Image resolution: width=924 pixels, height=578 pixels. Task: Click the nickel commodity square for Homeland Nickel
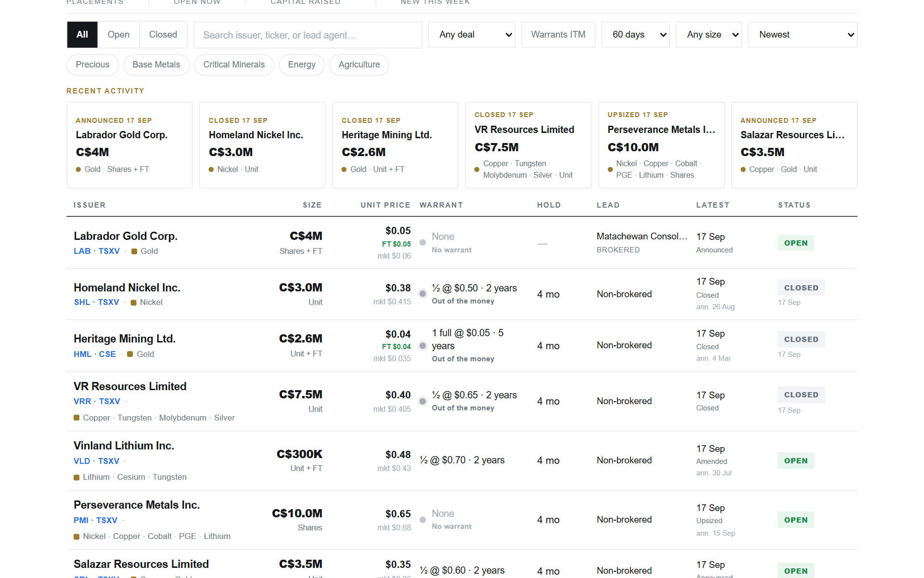click(134, 302)
